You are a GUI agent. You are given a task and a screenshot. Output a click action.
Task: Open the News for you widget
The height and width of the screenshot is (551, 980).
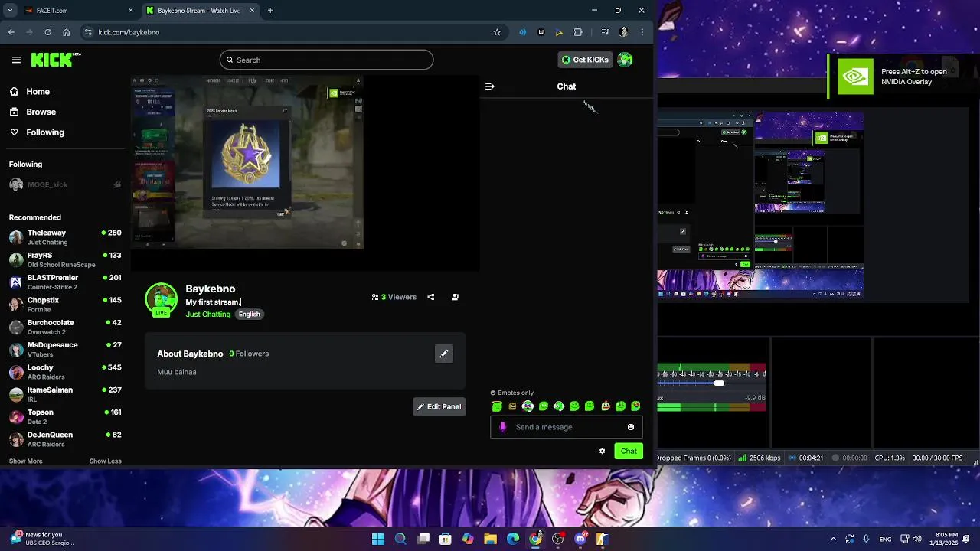[42, 539]
